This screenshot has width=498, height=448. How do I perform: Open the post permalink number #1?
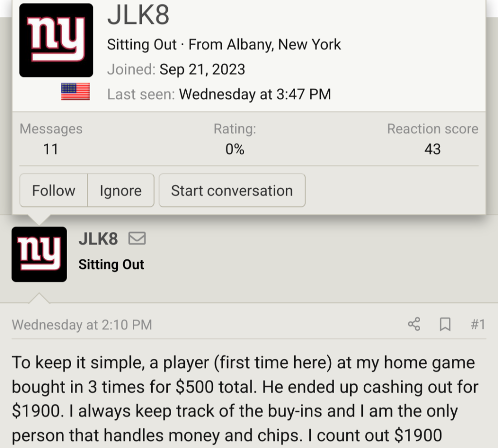(x=478, y=324)
